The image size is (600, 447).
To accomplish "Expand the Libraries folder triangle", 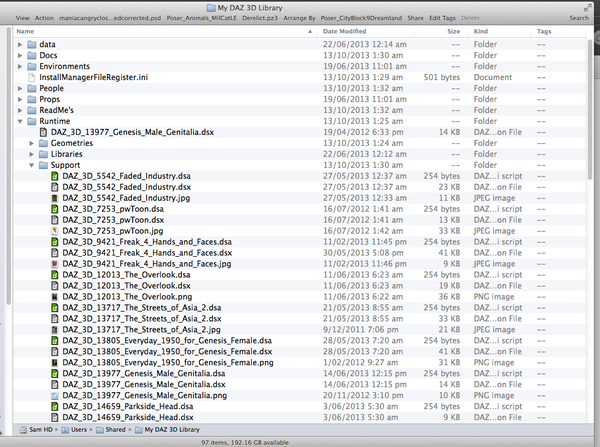I will [32, 154].
